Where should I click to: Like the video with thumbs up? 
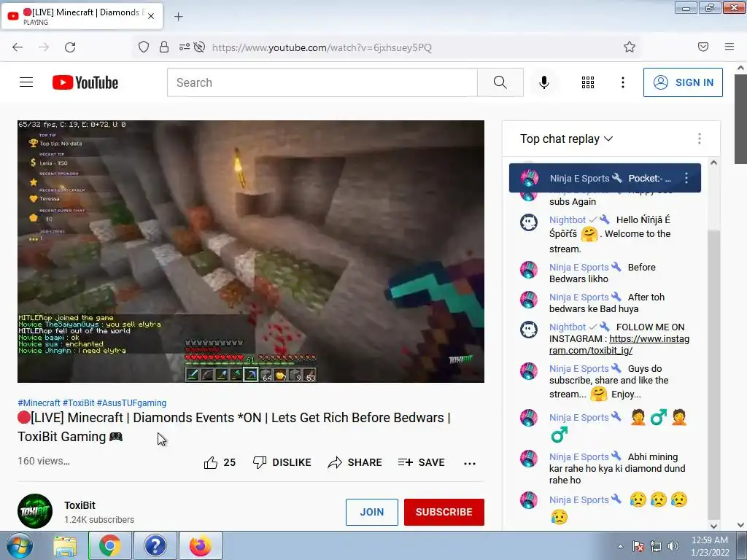pos(220,462)
